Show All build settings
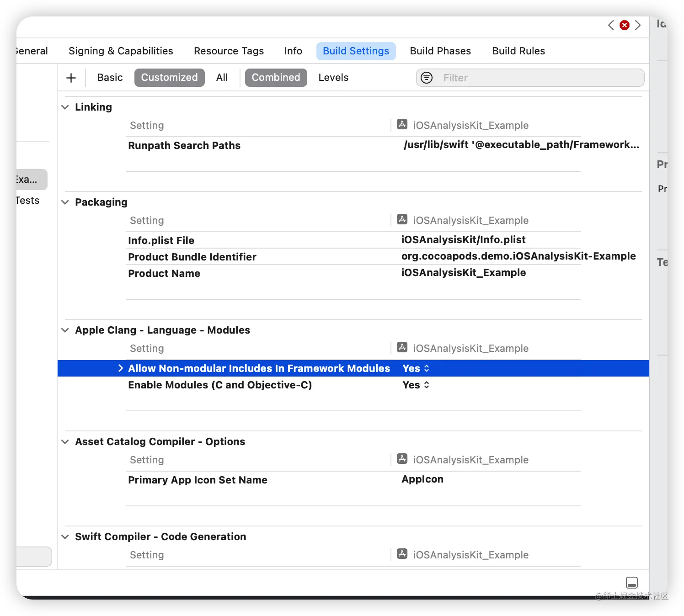This screenshot has height=616, width=684. coord(222,78)
